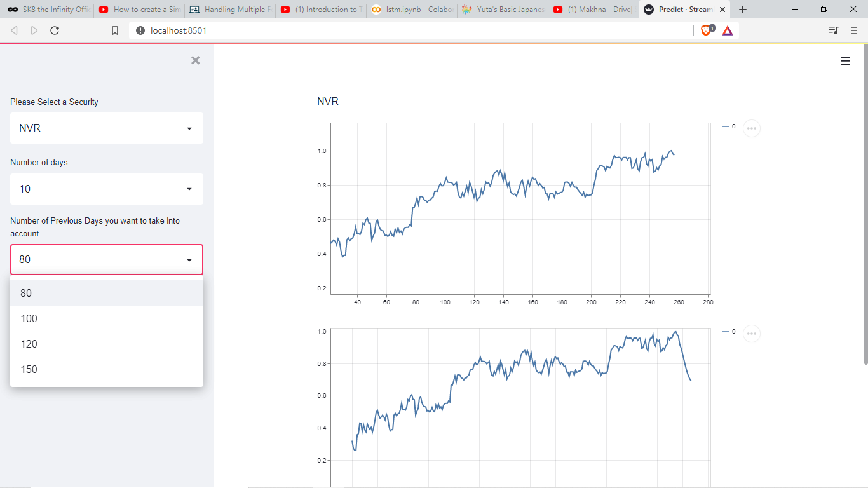Open the playlist icon in the browser toolbar
Screen dimensions: 868x488
pos(834,30)
